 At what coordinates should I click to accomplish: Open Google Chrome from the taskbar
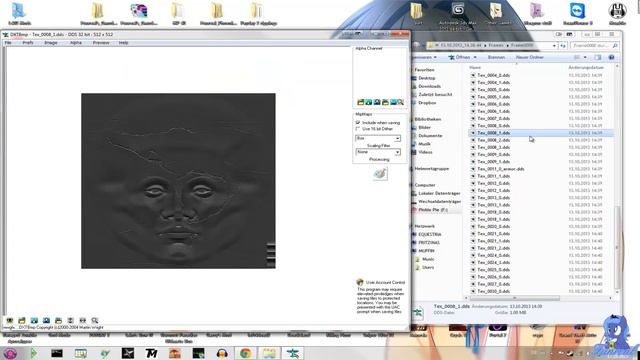coord(245,353)
